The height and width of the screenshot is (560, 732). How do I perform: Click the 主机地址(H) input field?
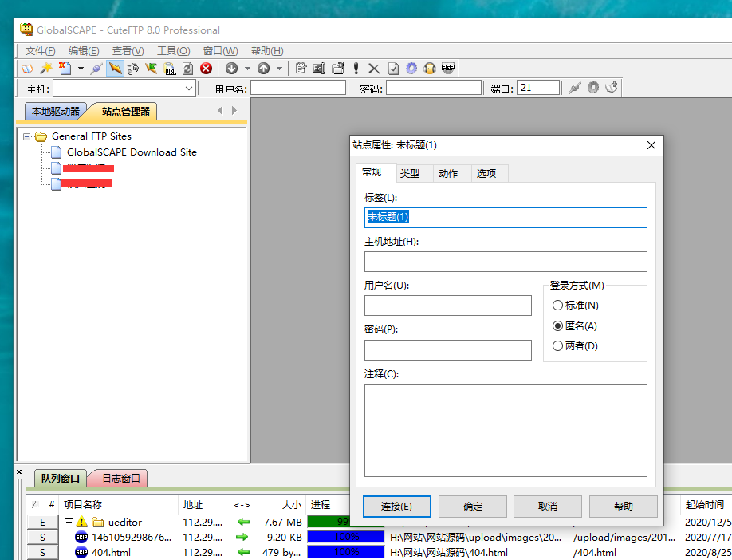(x=505, y=262)
